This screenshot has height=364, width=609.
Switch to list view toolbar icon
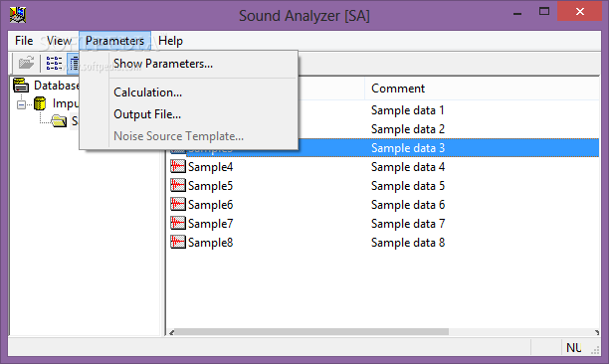[x=54, y=63]
